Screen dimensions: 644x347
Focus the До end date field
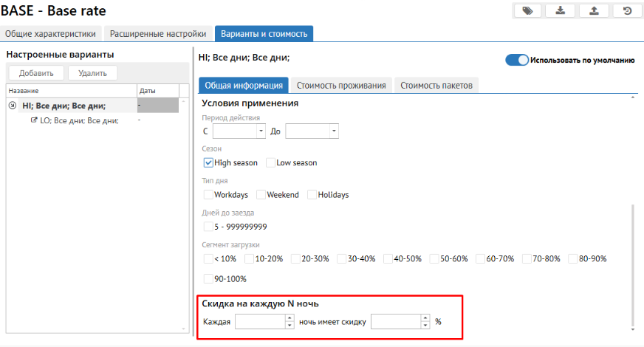(x=308, y=131)
